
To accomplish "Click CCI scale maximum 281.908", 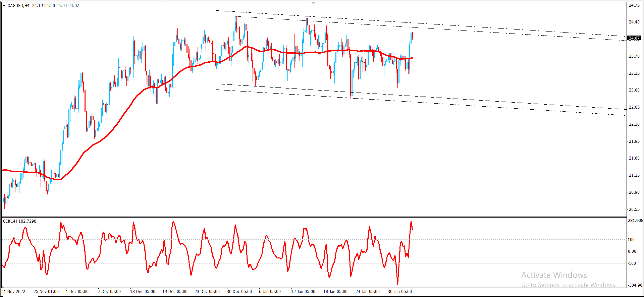I will point(635,221).
